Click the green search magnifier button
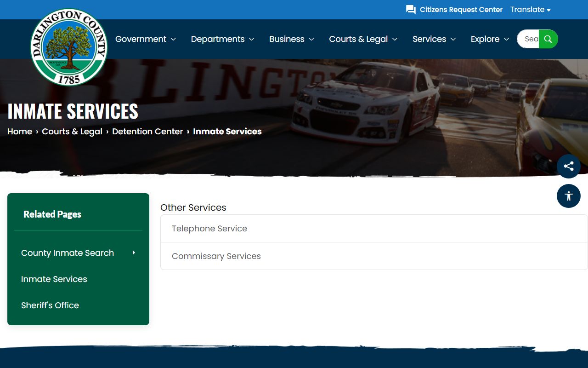 [x=548, y=39]
